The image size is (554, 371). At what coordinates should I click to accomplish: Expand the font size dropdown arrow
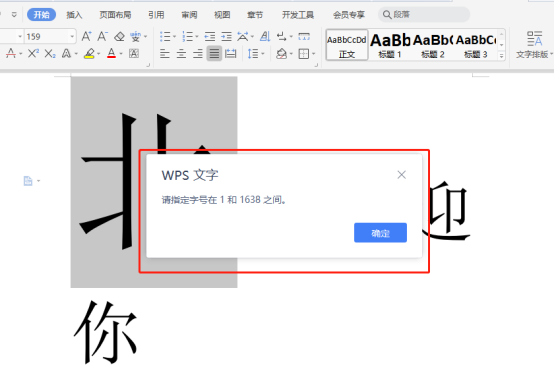[72, 36]
